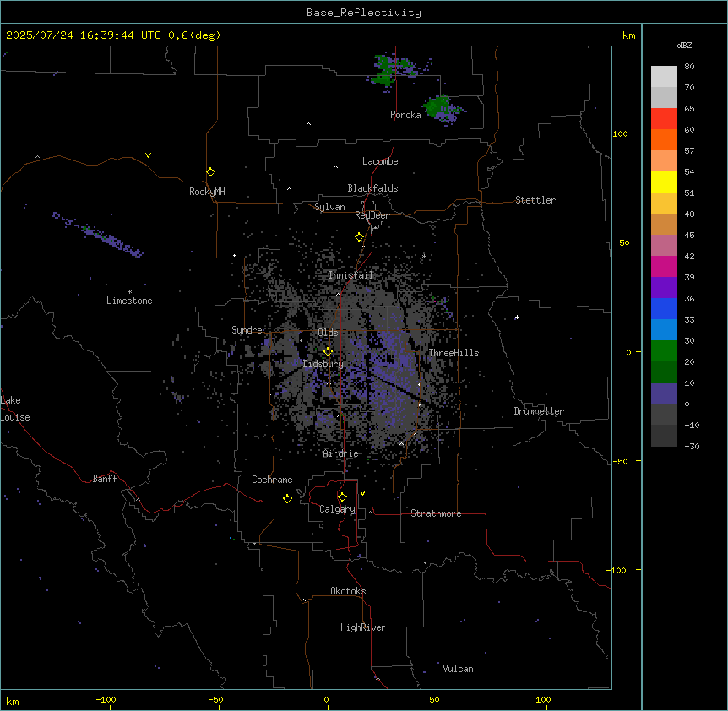Click the -100 tick on the bottom km axis

coord(106,700)
